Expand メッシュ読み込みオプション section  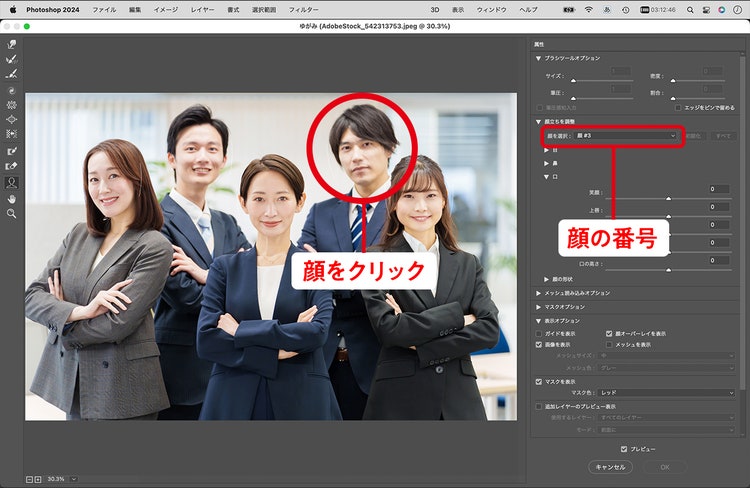click(x=539, y=293)
